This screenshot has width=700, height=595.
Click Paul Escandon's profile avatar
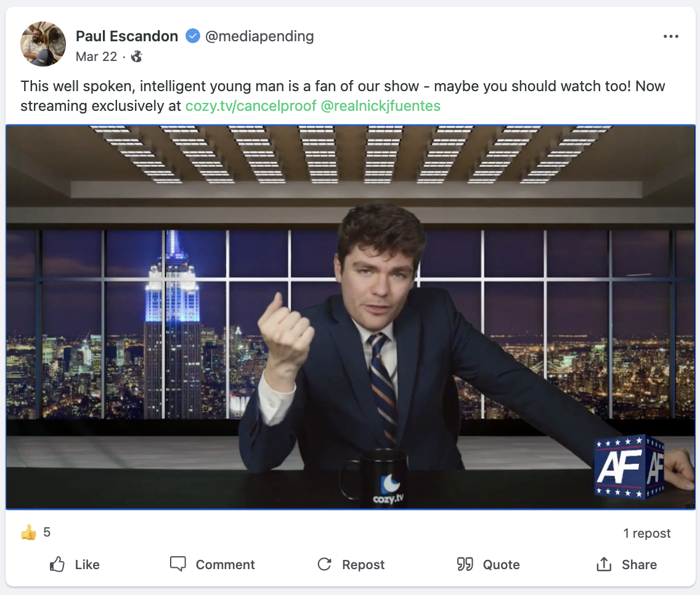coord(43,44)
